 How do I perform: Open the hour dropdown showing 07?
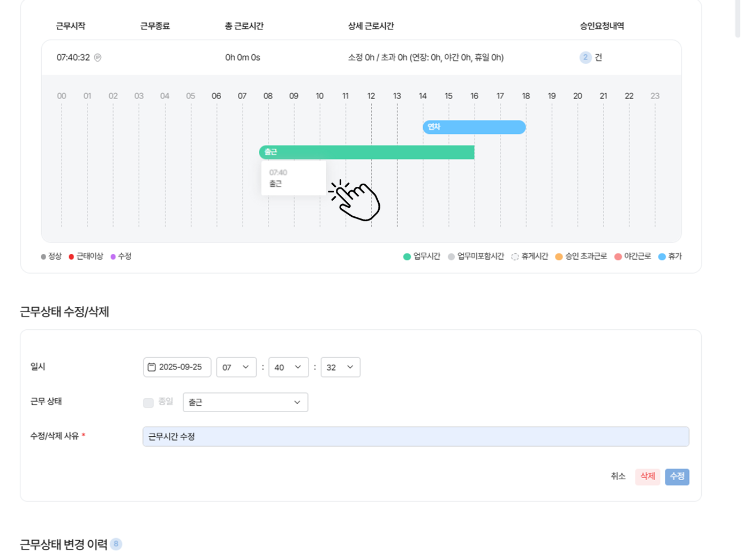pyautogui.click(x=236, y=367)
